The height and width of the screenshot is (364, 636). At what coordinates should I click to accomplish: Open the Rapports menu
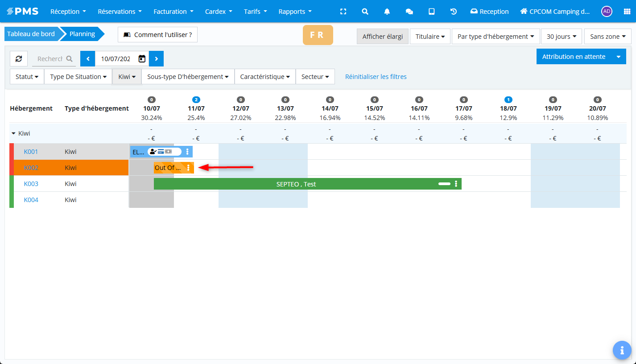click(x=295, y=12)
